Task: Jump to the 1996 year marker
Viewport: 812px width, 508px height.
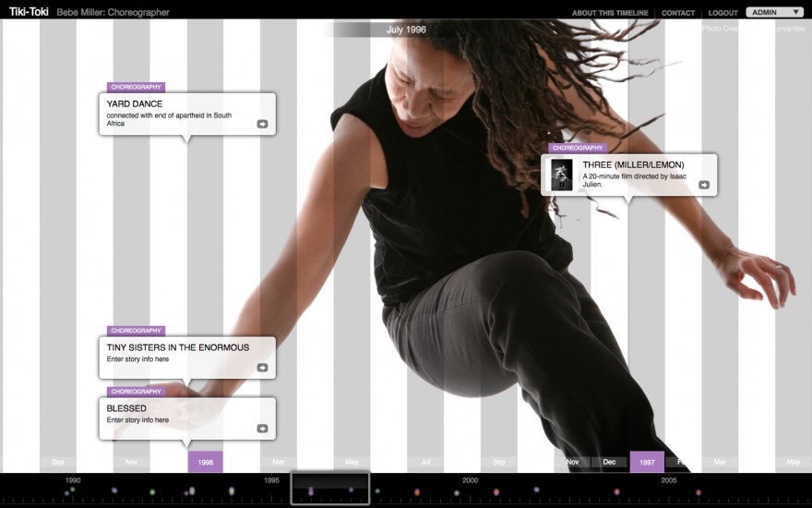Action: [x=206, y=462]
